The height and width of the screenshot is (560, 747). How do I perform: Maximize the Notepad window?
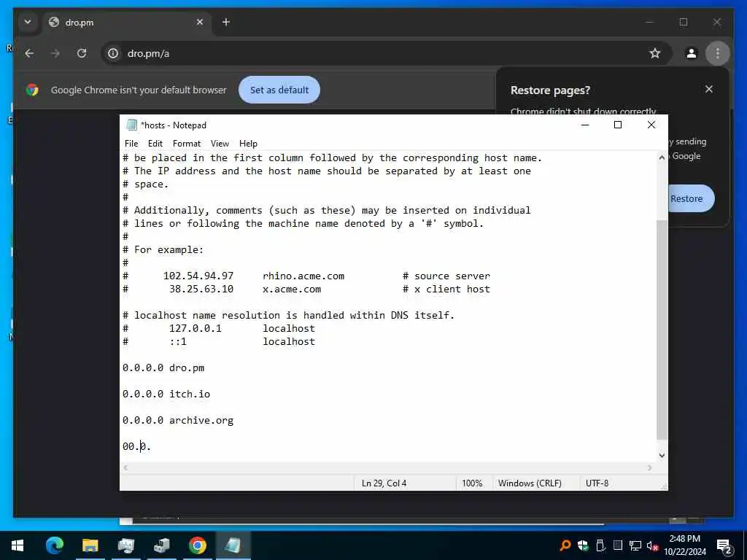[618, 125]
